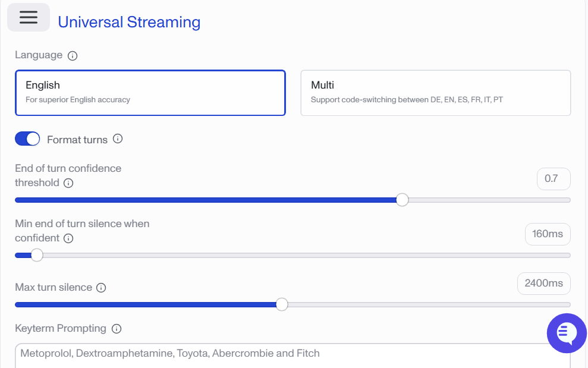
Task: Click the End of turn confidence slider handle
Action: tap(403, 200)
